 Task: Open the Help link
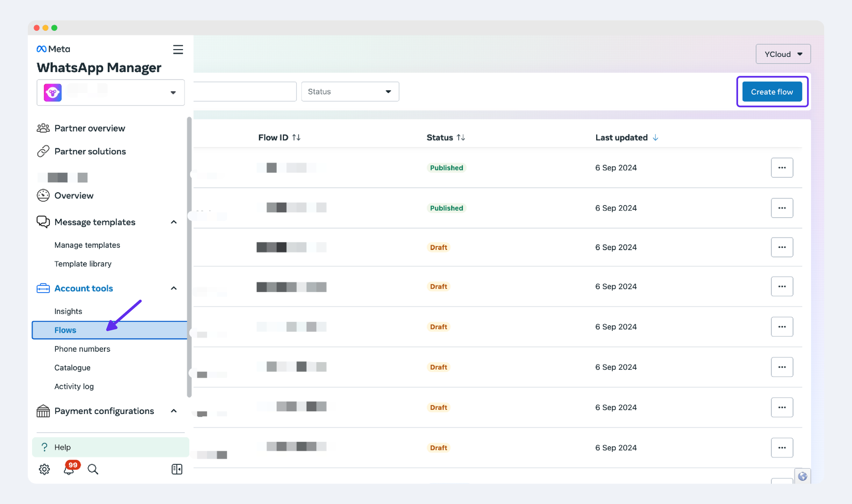(62, 447)
